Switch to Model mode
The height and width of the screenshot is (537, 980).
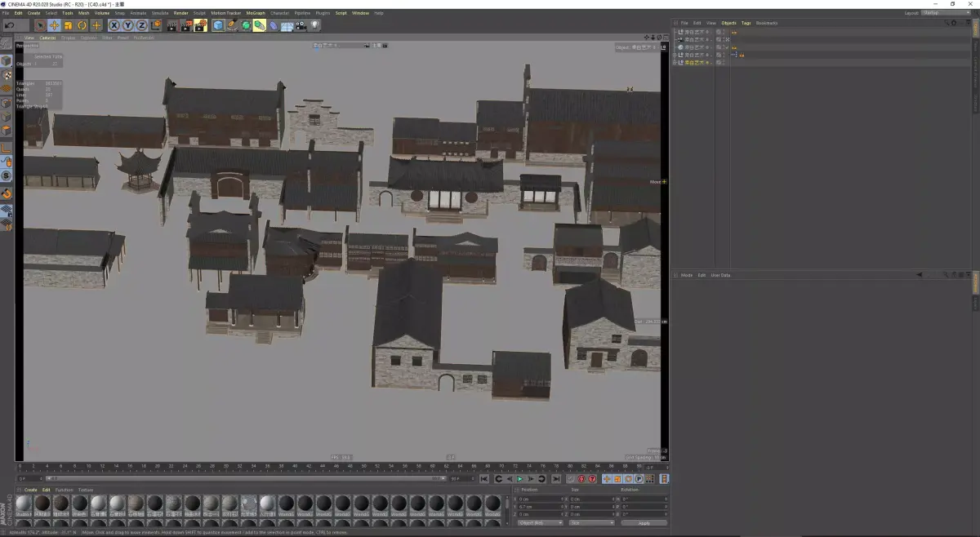pos(7,60)
